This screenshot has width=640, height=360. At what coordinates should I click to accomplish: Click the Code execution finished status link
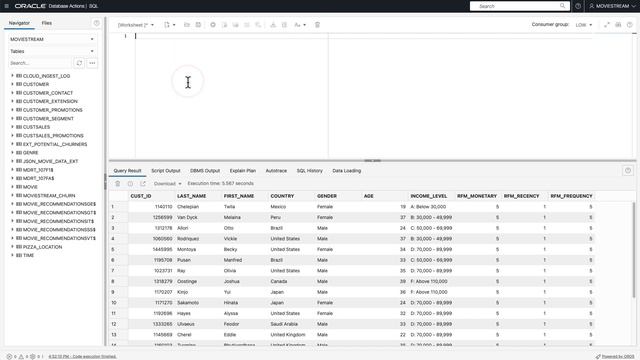[x=82, y=356]
